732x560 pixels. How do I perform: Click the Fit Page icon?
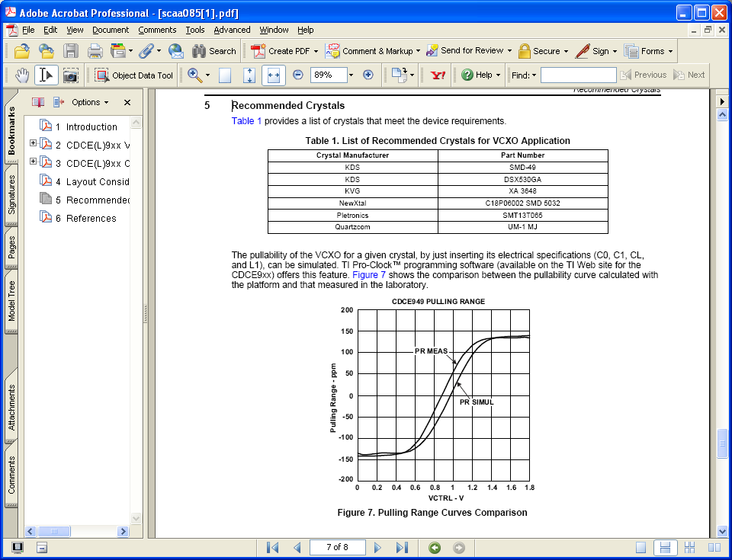tap(249, 75)
